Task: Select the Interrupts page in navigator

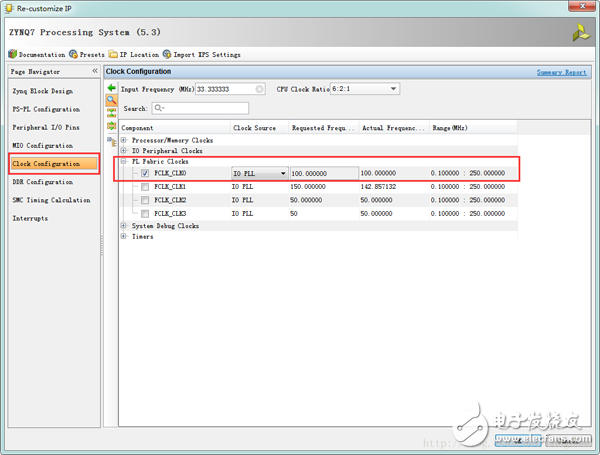Action: 30,218
